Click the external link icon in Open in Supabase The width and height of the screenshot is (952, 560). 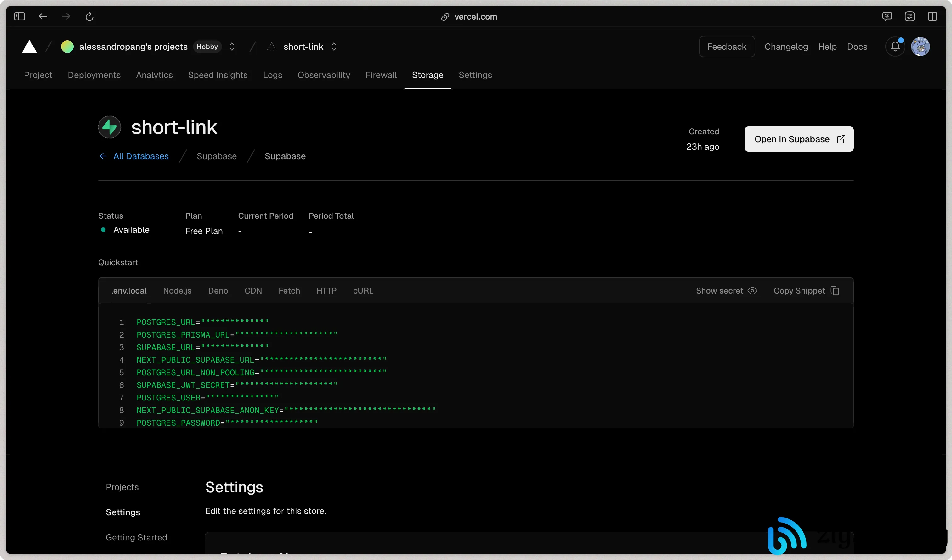click(841, 139)
